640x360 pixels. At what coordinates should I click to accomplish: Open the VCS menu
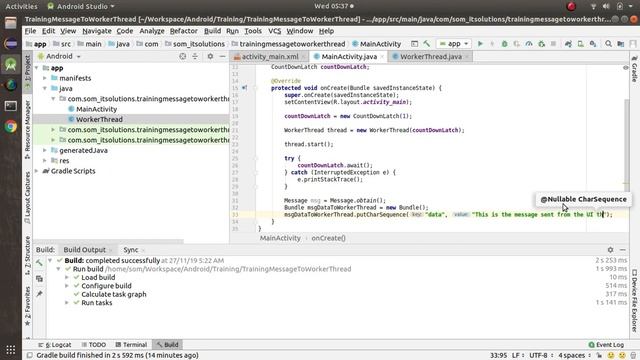[274, 31]
